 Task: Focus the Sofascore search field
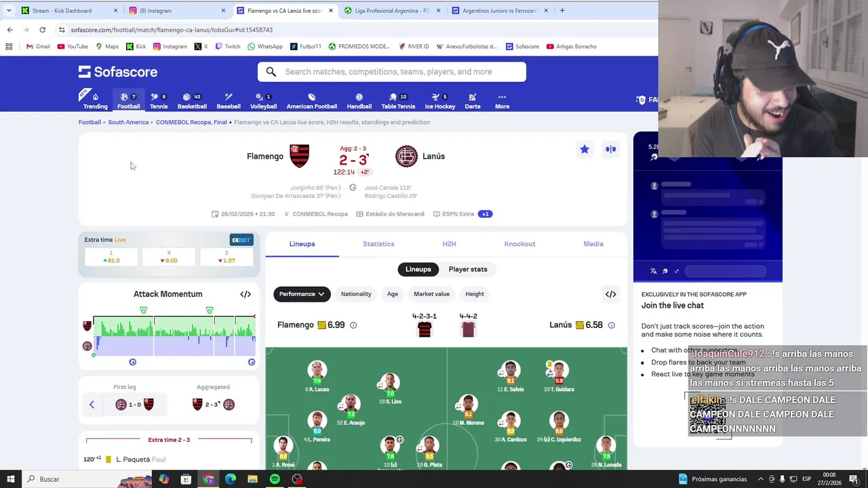(x=392, y=72)
